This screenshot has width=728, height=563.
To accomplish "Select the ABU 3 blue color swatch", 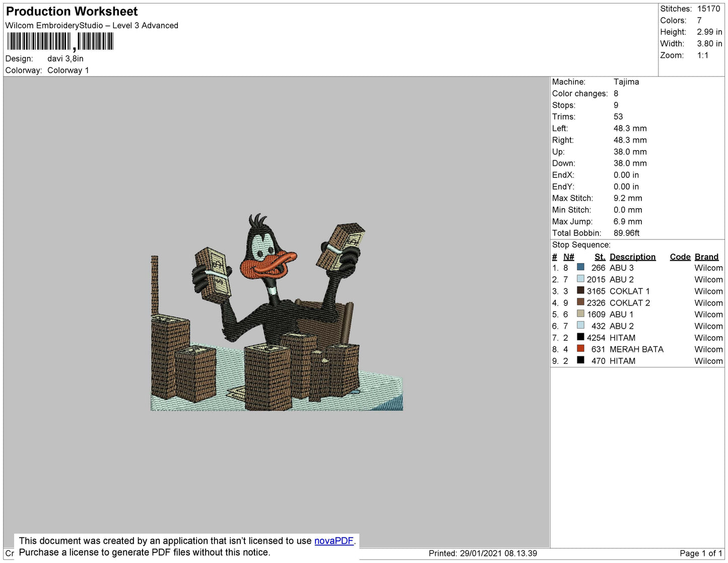I will pyautogui.click(x=580, y=267).
